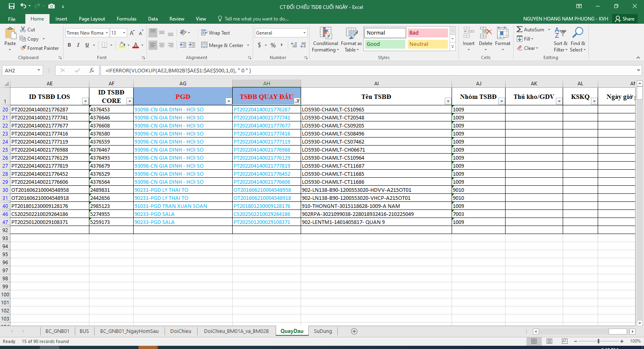Open the filter dropdown on ID TSBĐ LOS

pyautogui.click(x=85, y=101)
